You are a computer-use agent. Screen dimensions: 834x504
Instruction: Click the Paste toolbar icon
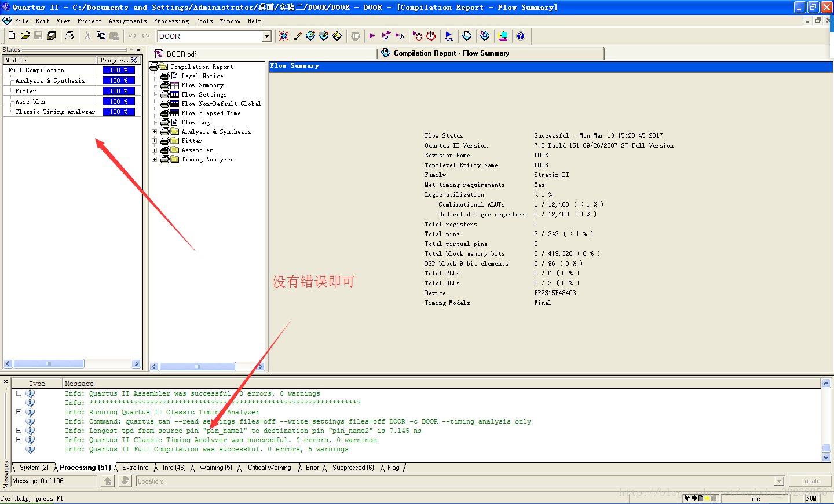click(114, 36)
